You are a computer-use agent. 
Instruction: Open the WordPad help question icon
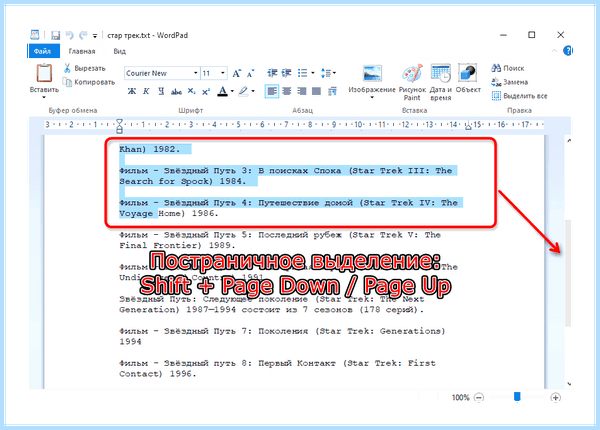(568, 51)
